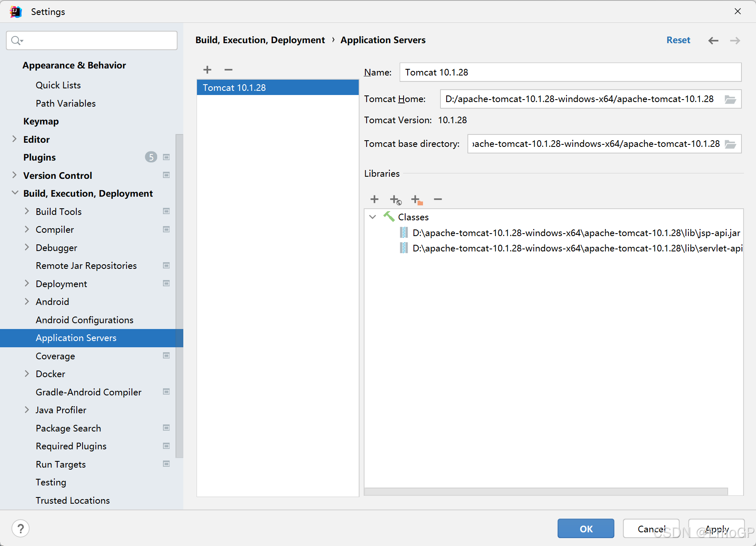Select Android Configurations page
The height and width of the screenshot is (546, 756).
tap(85, 320)
